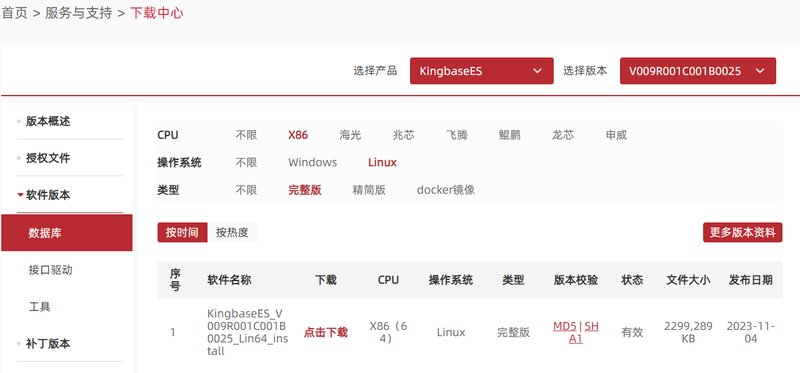This screenshot has width=800, height=373.
Task: Click 服务与支持 breadcrumb link
Action: [x=79, y=13]
